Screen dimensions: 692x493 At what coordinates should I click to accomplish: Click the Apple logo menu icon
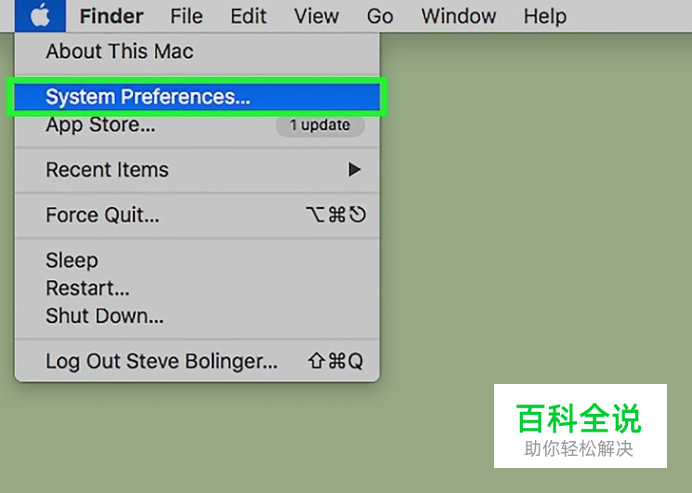click(40, 16)
